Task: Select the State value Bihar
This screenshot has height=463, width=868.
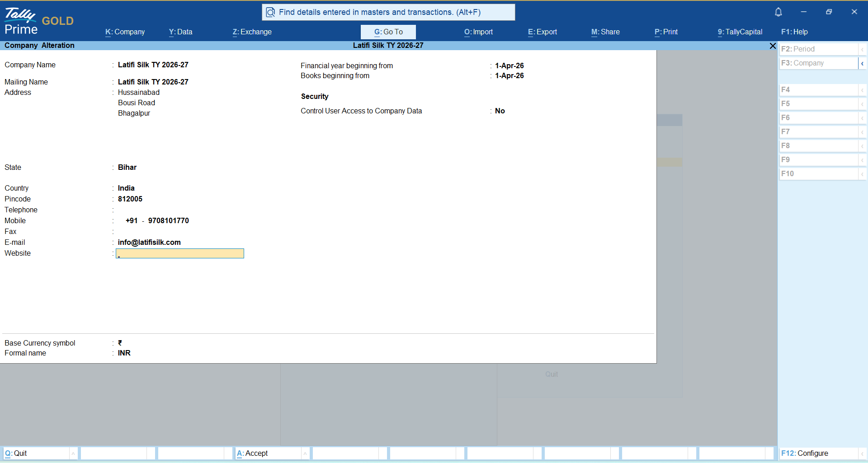Action: [x=127, y=168]
